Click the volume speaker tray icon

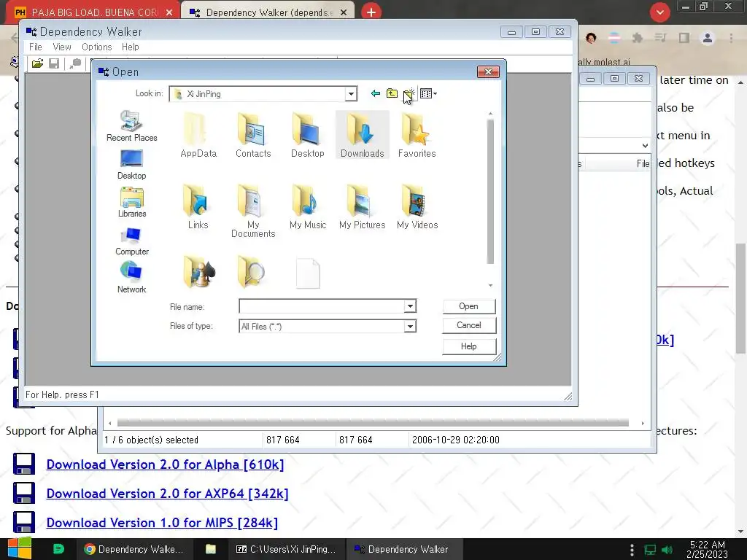[667, 550]
